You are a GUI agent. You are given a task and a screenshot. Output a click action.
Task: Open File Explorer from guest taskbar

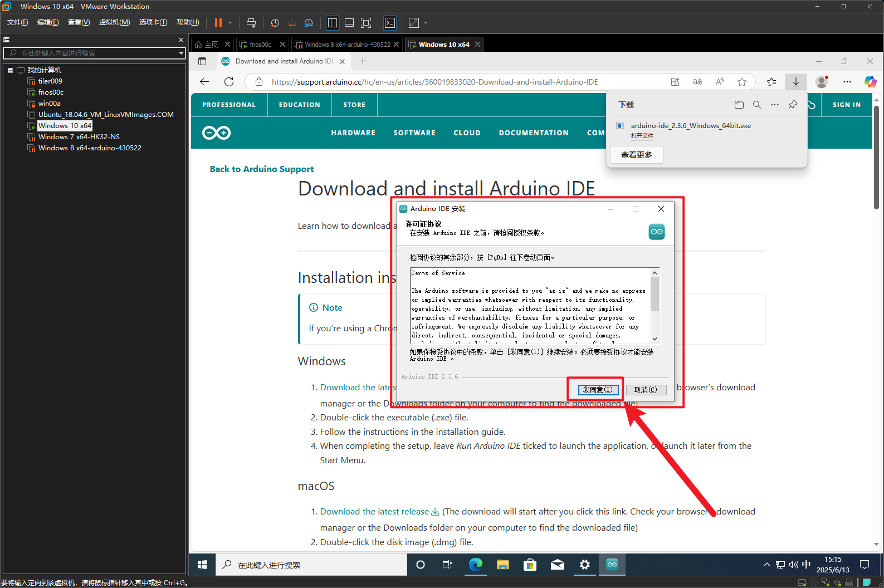click(x=503, y=565)
